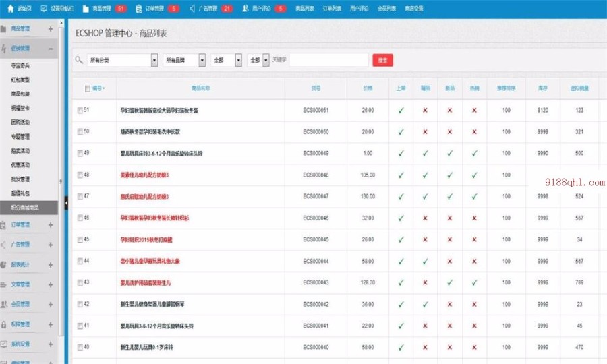The height and width of the screenshot is (364, 607).
Task: Expand sidebar 报表统计 plus sign
Action: 51,265
